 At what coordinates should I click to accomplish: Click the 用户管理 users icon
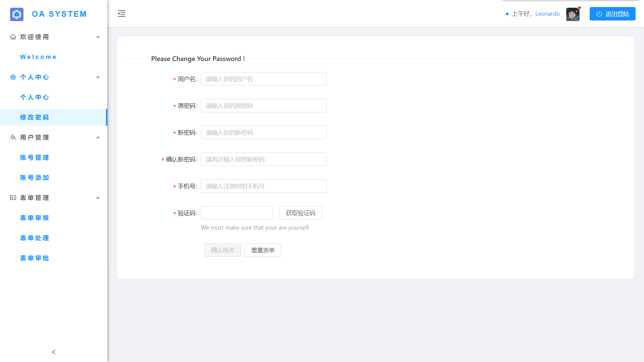13,137
